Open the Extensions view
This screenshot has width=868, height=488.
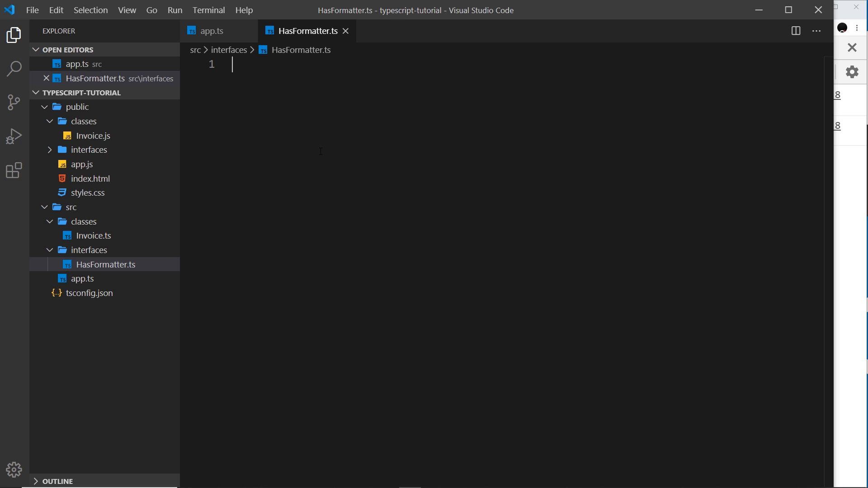click(14, 170)
